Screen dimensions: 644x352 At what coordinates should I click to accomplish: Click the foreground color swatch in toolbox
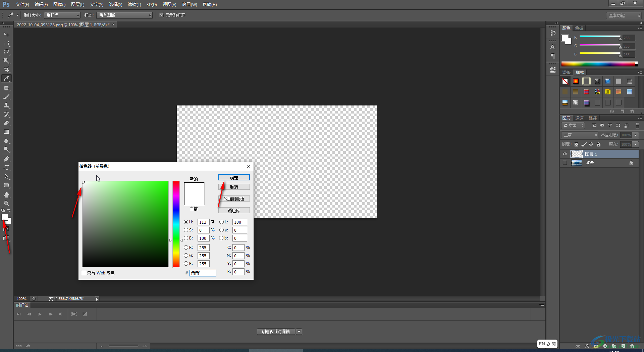coord(5,217)
